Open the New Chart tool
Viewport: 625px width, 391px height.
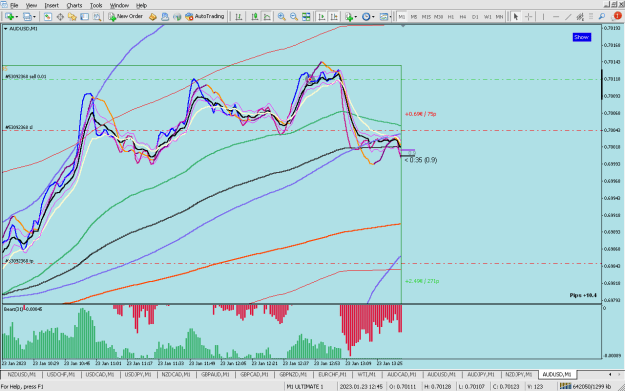(9, 17)
